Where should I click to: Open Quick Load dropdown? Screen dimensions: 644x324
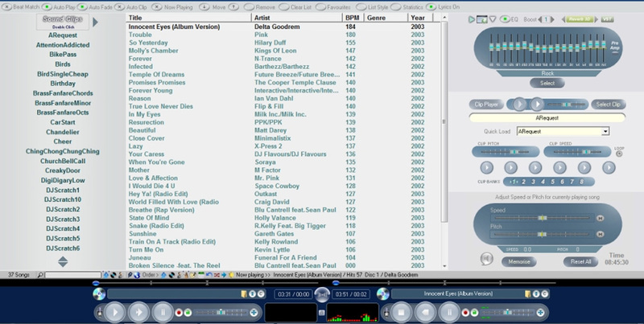(x=605, y=132)
